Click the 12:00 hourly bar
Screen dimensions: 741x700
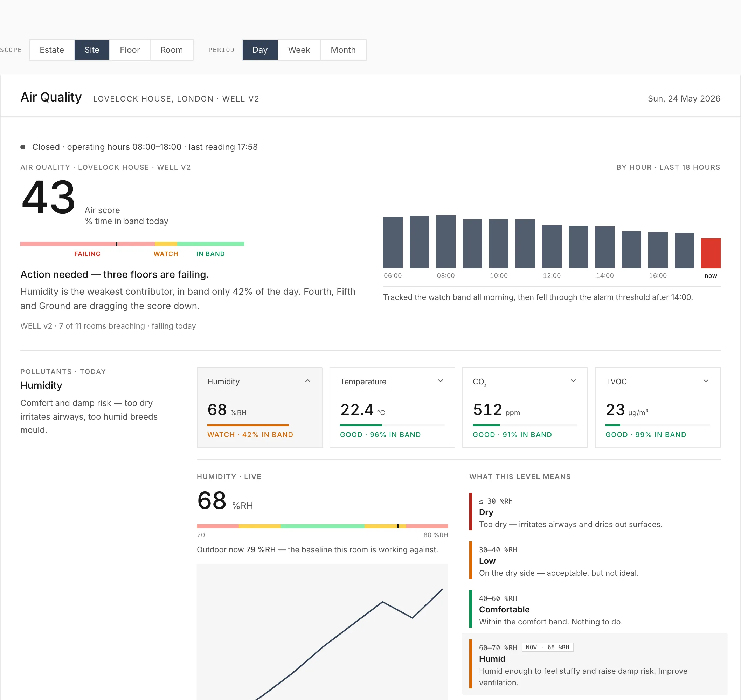(552, 247)
